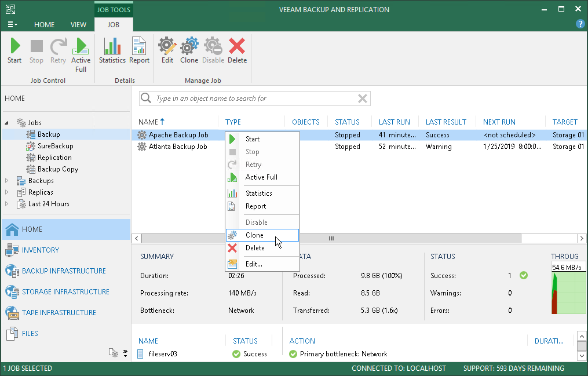This screenshot has width=588, height=376.
Task: Open the FILES navigation view
Action: click(66, 333)
